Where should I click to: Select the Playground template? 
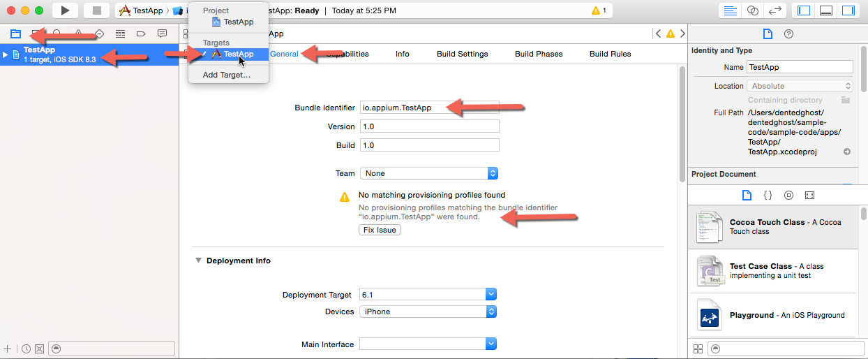[772, 315]
